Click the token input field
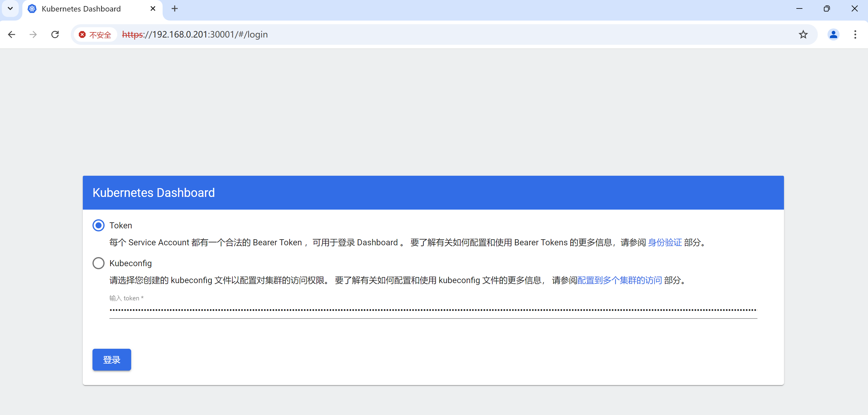 point(433,310)
